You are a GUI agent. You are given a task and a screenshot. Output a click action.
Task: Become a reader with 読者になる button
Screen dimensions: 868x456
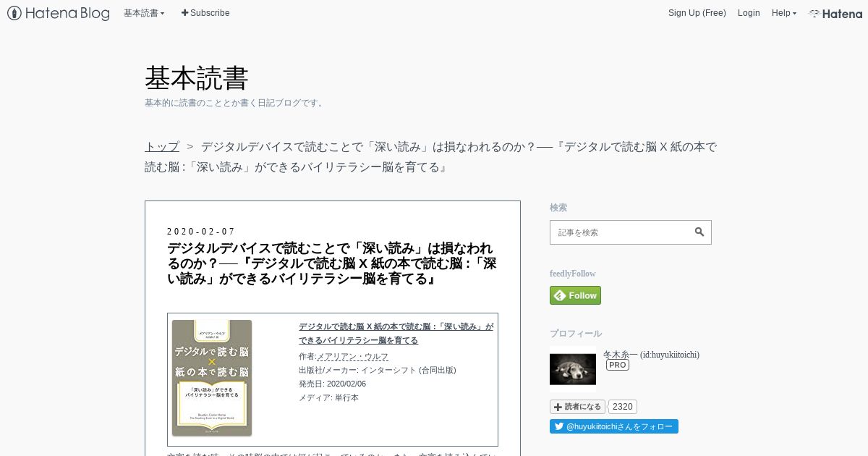tap(577, 407)
